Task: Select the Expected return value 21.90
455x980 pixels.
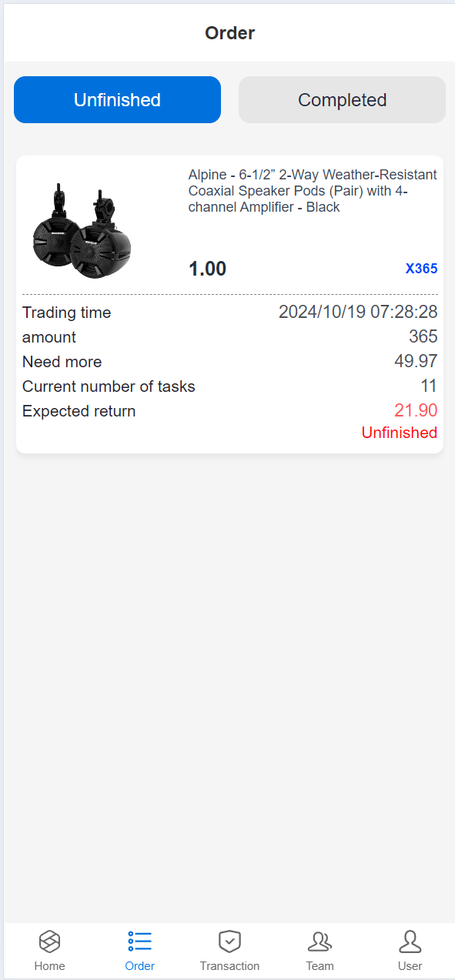Action: [416, 410]
